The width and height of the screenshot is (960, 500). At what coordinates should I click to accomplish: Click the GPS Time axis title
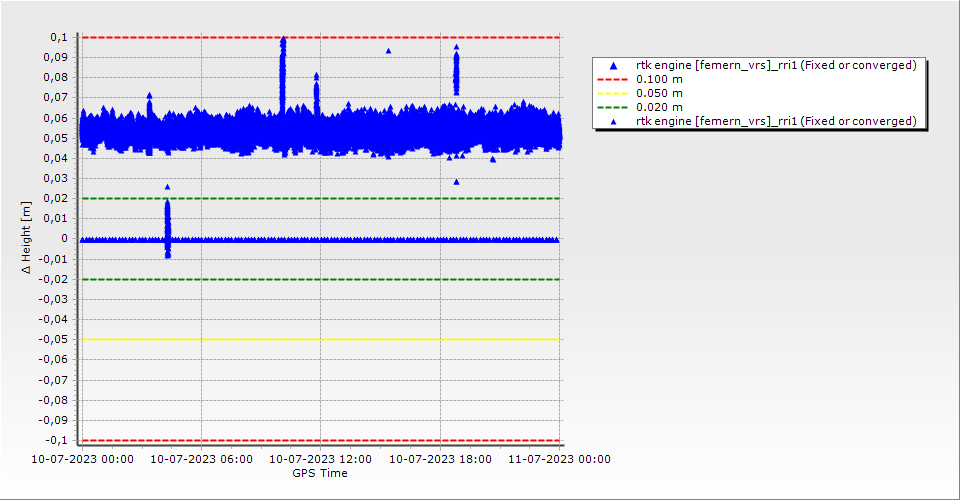coord(320,473)
